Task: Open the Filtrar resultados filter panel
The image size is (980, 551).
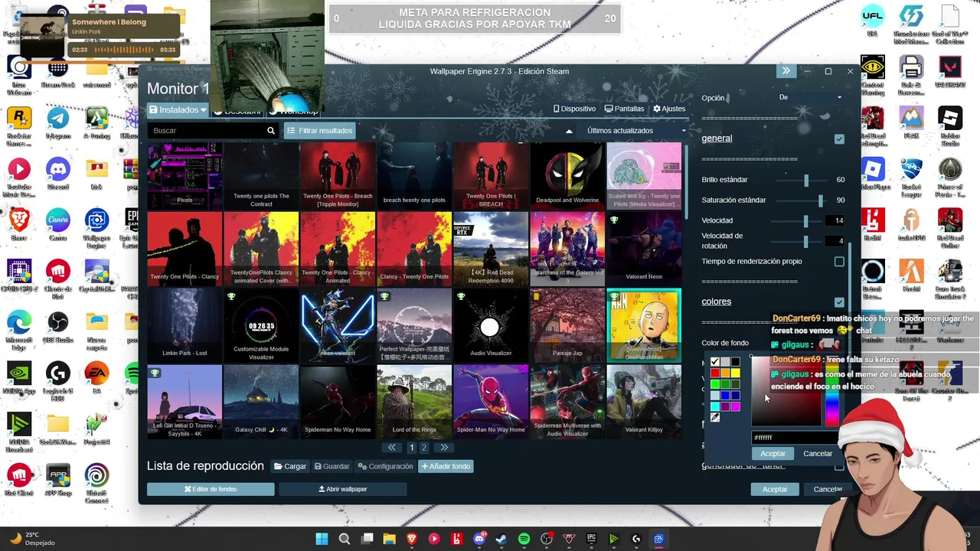Action: [319, 131]
